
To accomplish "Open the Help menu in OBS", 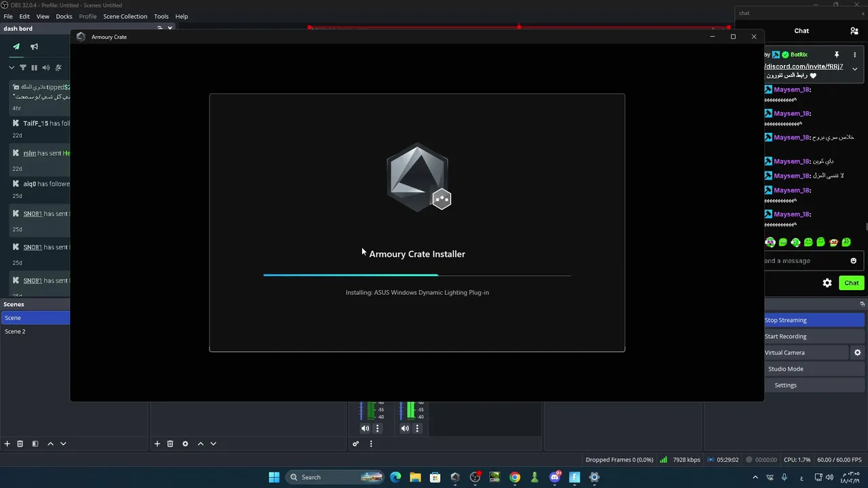I will (x=182, y=16).
